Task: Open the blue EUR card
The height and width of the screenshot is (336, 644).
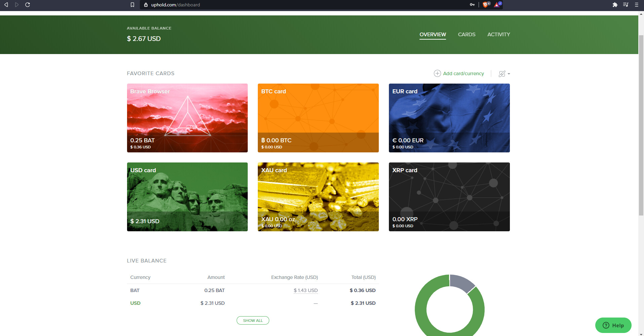Action: pyautogui.click(x=449, y=118)
